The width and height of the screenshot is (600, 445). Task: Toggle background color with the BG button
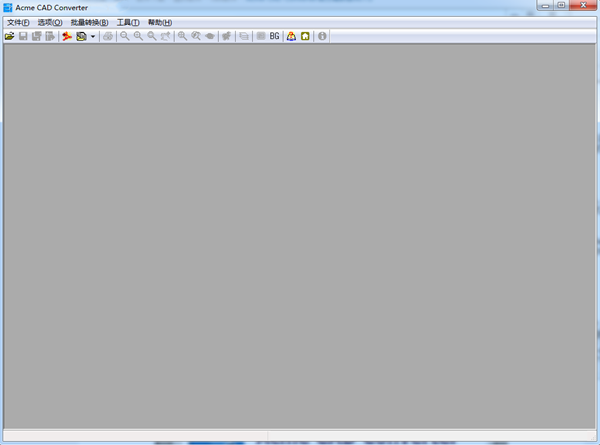pyautogui.click(x=274, y=36)
